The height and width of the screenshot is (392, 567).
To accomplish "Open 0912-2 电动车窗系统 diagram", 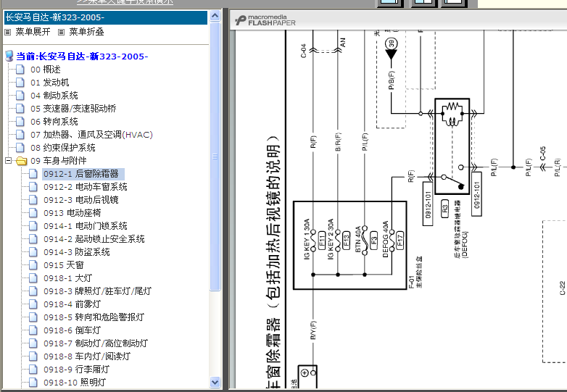I will click(86, 187).
